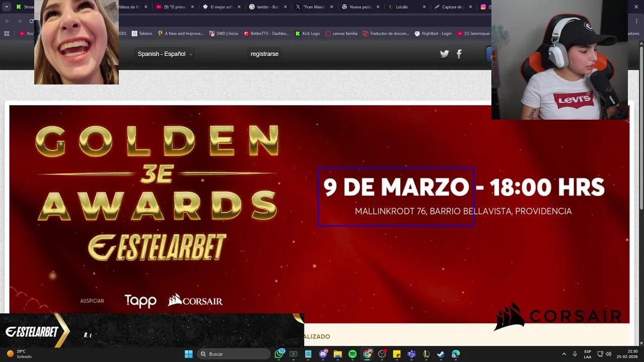
Task: Open the 'Traductor de docum...' bookmark
Action: [x=386, y=34]
